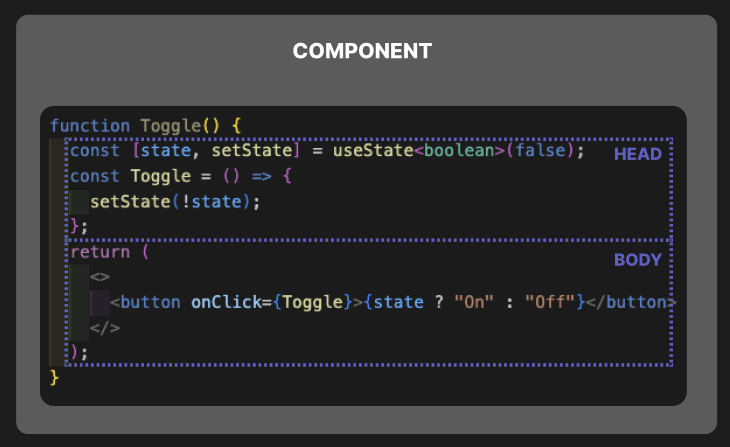Click the opening fragment tag <>
Viewport: 730px width, 447px height.
point(100,277)
